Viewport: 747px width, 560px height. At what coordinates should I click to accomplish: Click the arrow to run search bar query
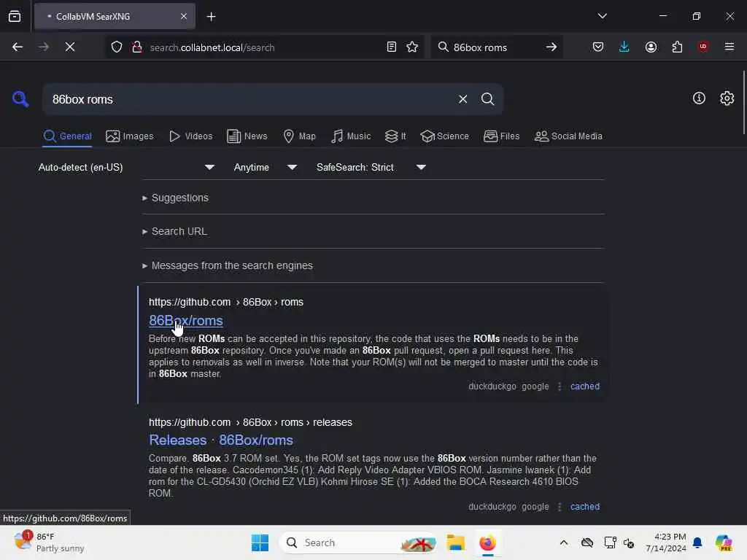pyautogui.click(x=551, y=47)
